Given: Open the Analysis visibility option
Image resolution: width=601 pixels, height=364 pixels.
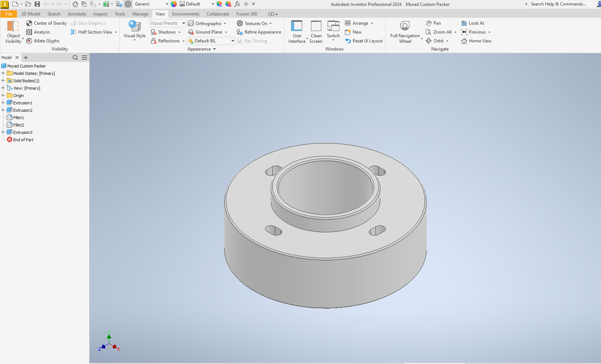Looking at the screenshot, I should 38,32.
